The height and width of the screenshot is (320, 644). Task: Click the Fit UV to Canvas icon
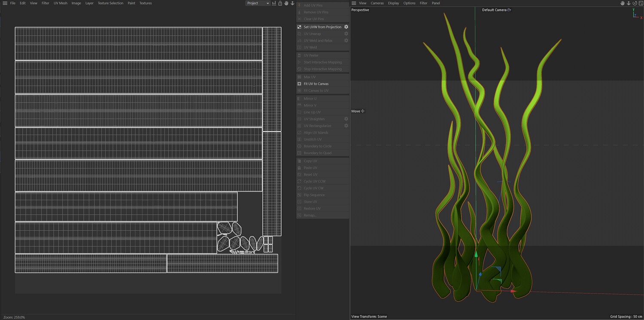tap(299, 84)
